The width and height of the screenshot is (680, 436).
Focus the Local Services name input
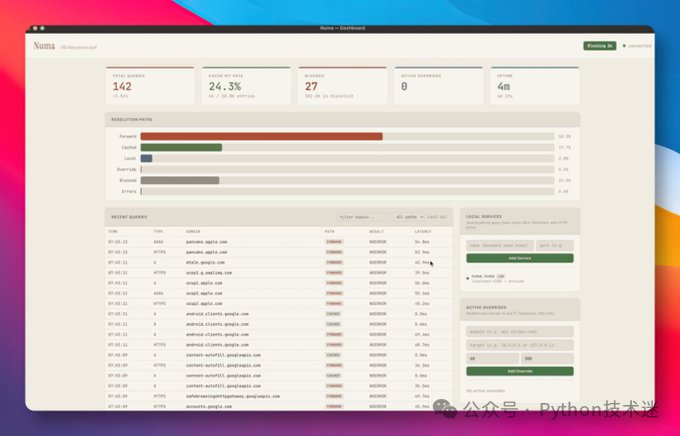point(500,245)
